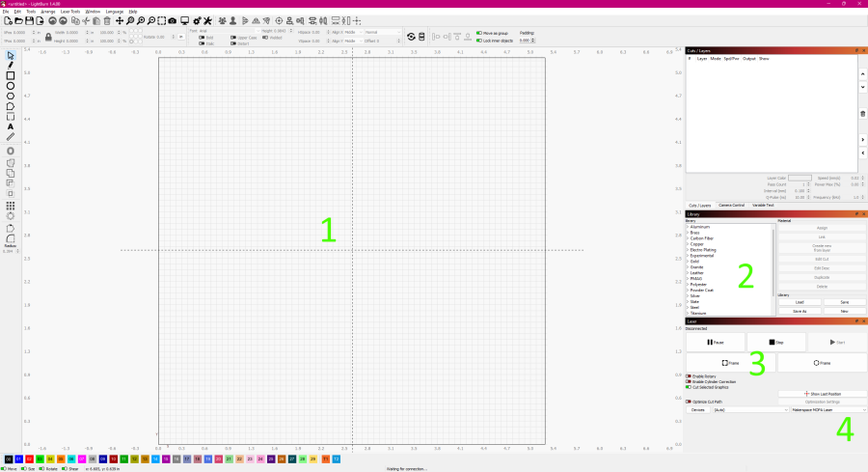Select the Draw Lines pencil tool
The width and height of the screenshot is (868, 472).
tap(11, 65)
